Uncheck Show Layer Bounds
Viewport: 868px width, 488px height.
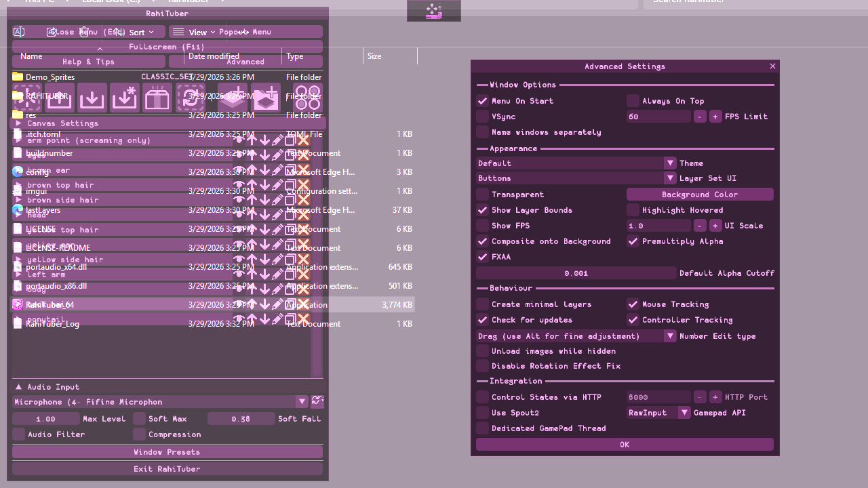(482, 210)
